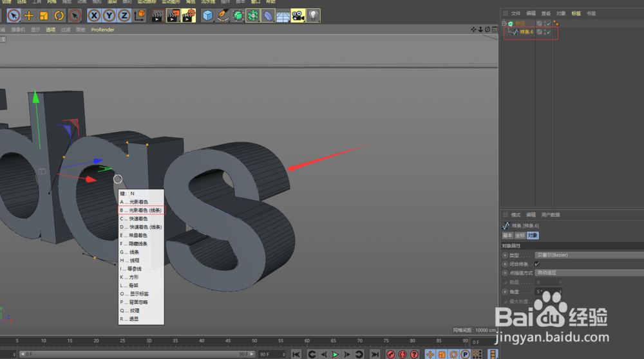Activate the Move tool
Screen dimensions: 644x359
point(29,15)
